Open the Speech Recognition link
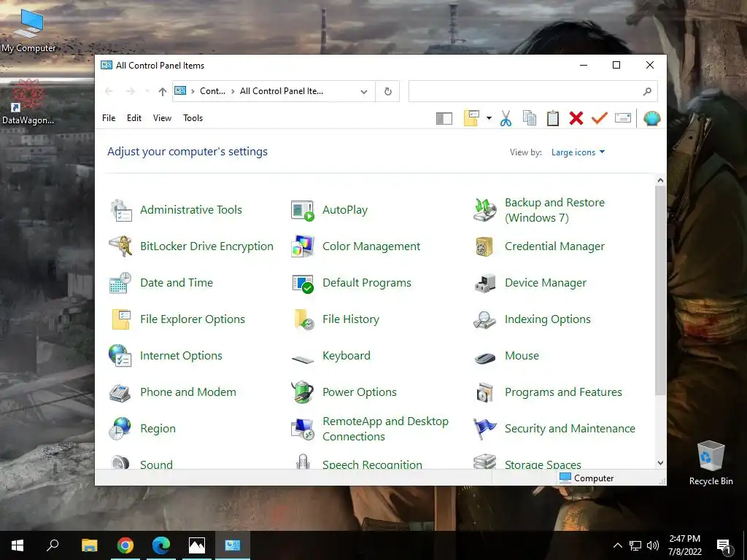 pyautogui.click(x=372, y=464)
